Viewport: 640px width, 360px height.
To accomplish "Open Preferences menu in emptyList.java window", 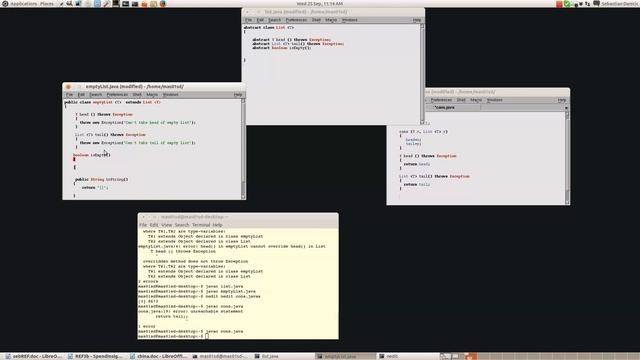I will (x=117, y=95).
